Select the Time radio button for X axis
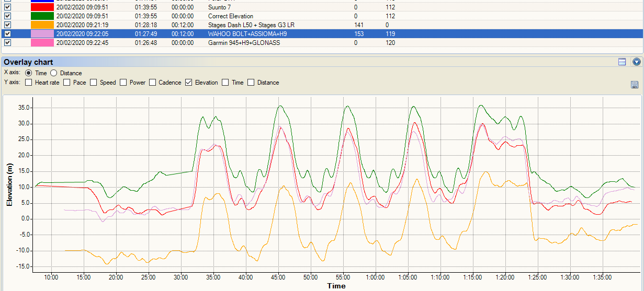Image resolution: width=644 pixels, height=291 pixels. 28,73
